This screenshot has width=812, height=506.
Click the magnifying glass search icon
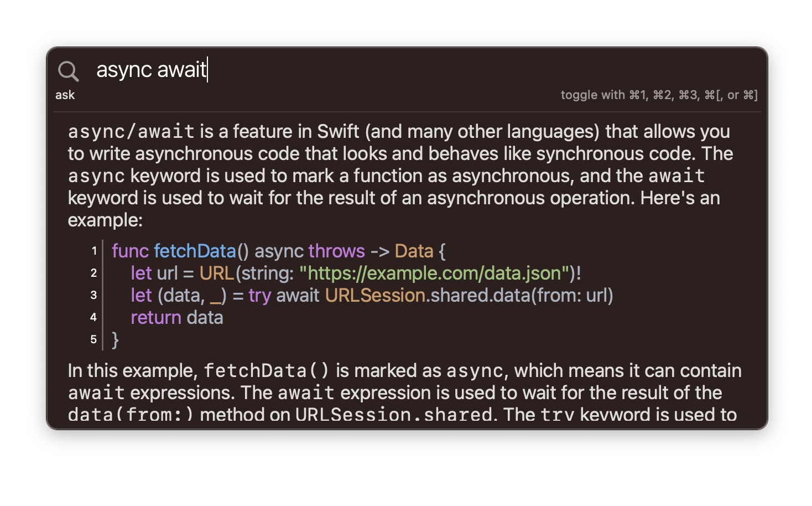tap(68, 71)
